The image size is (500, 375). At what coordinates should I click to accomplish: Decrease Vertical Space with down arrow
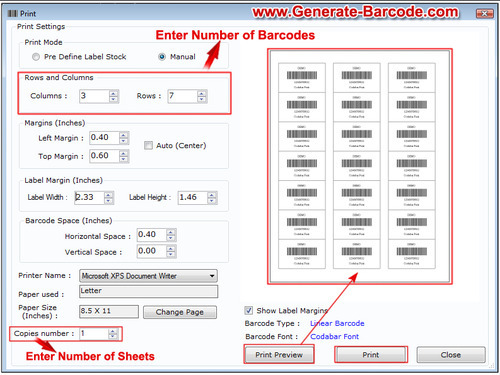point(171,254)
